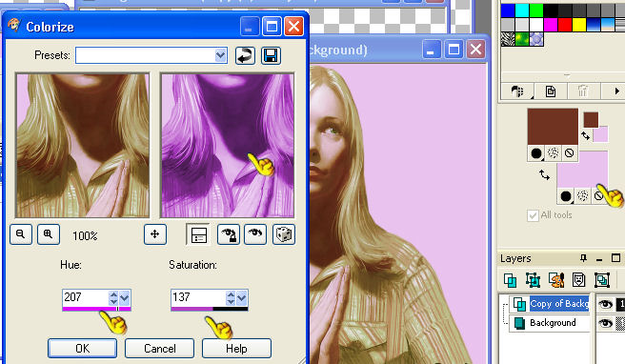This screenshot has height=364, width=625.
Task: Click the Saturation value field
Action: click(198, 297)
